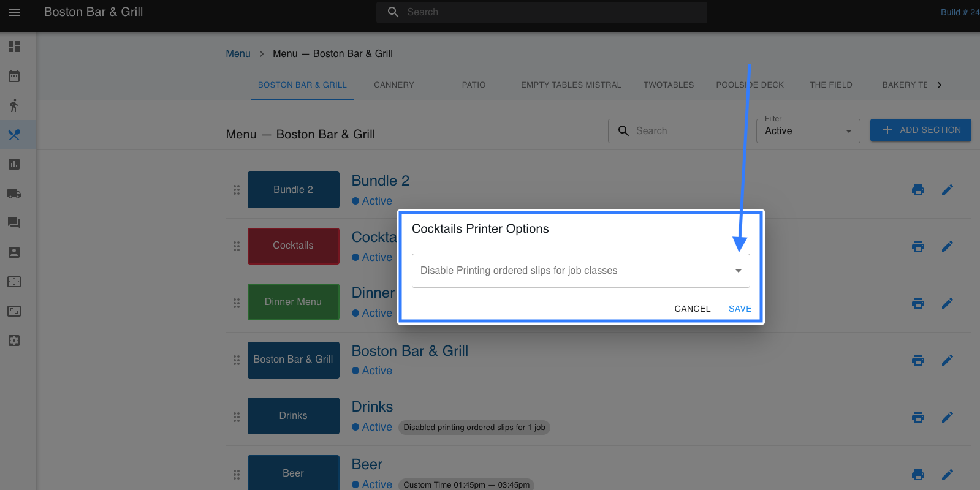The height and width of the screenshot is (490, 980).
Task: Open the calendar icon in sidebar
Action: tap(14, 76)
